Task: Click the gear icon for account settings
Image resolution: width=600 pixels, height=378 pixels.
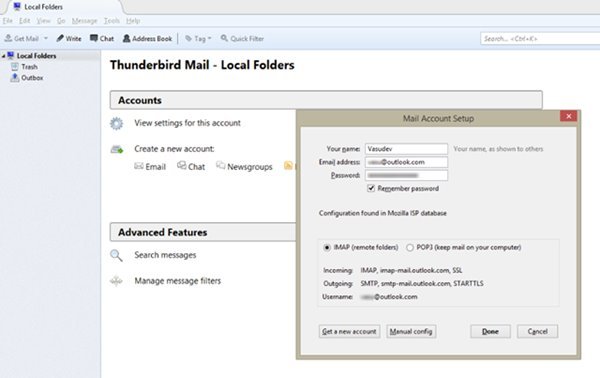Action: tap(117, 124)
